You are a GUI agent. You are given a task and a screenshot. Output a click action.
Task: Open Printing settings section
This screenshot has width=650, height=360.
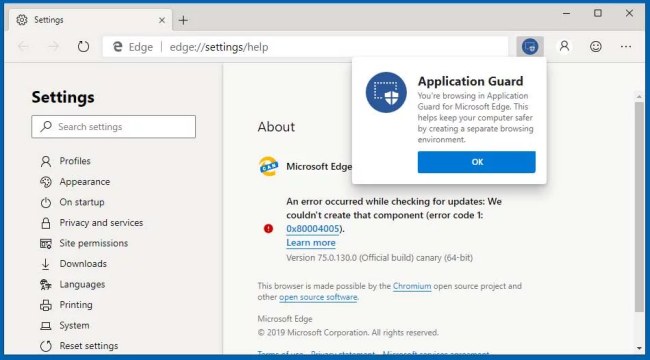pyautogui.click(x=76, y=305)
